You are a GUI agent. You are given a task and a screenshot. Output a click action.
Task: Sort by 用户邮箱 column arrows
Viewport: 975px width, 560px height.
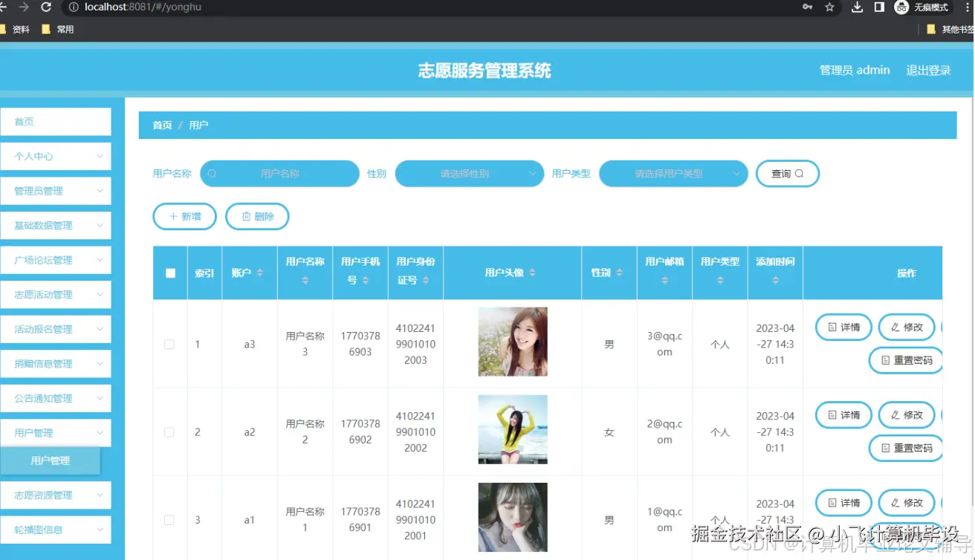coord(665,280)
